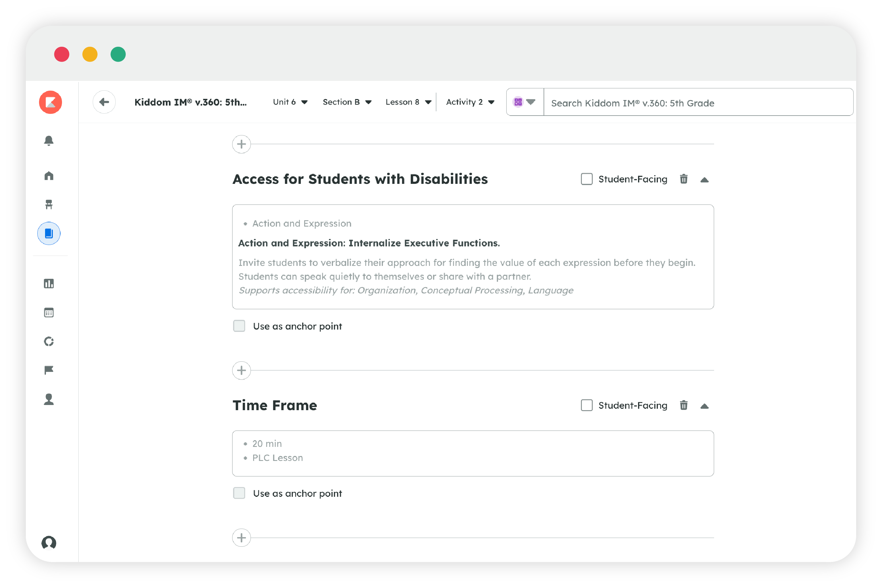Click the flag icon in sidebar
882x588 pixels.
click(x=49, y=370)
